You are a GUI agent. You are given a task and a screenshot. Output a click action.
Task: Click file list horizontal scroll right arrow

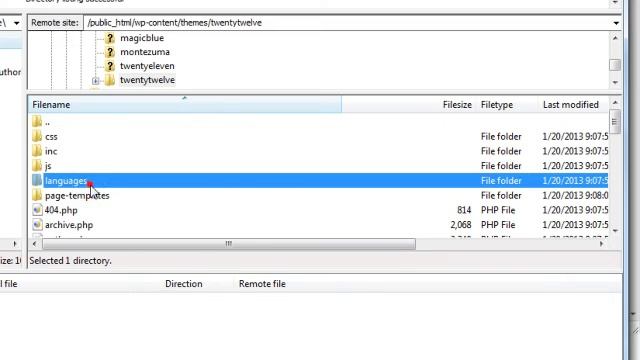[x=601, y=244]
